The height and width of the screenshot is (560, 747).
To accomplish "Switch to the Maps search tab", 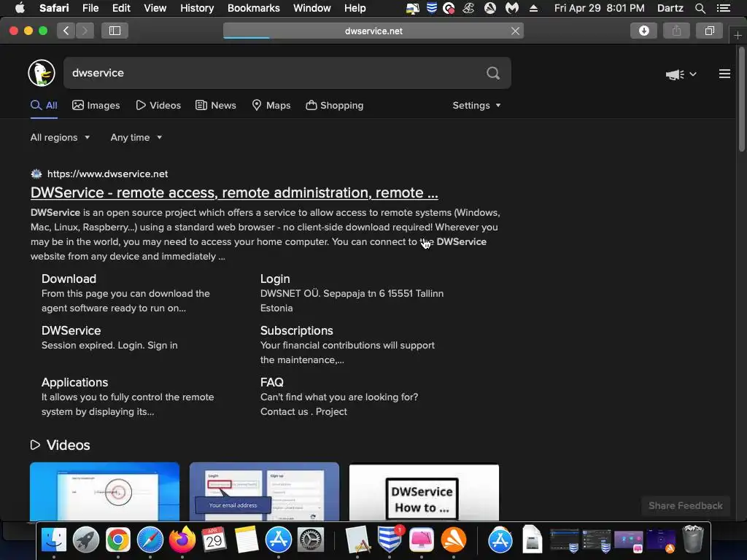I will click(271, 105).
